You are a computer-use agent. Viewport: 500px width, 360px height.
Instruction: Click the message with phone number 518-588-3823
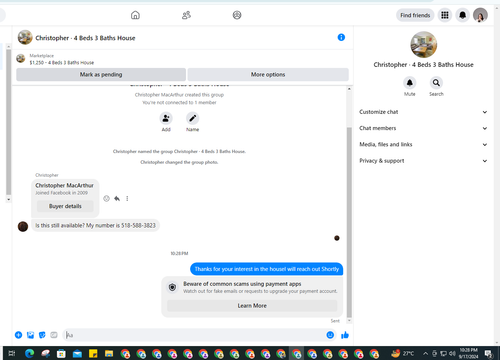coord(95,226)
